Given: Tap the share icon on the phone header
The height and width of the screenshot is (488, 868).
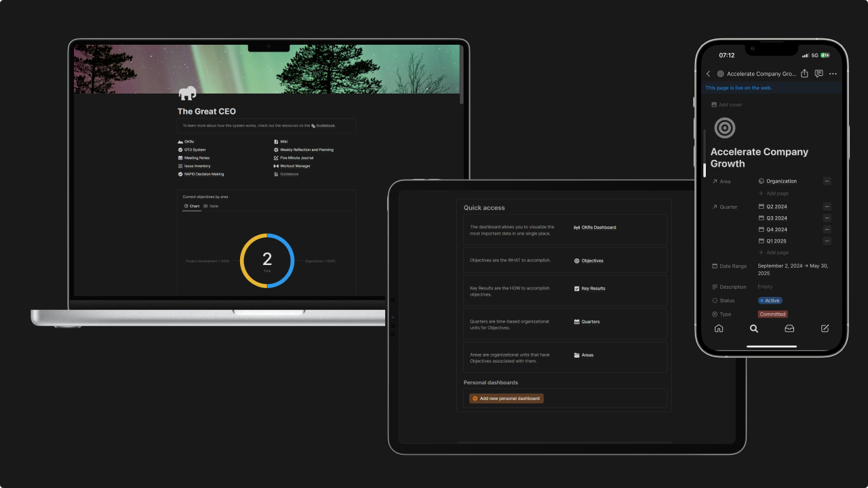Looking at the screenshot, I should click(804, 73).
